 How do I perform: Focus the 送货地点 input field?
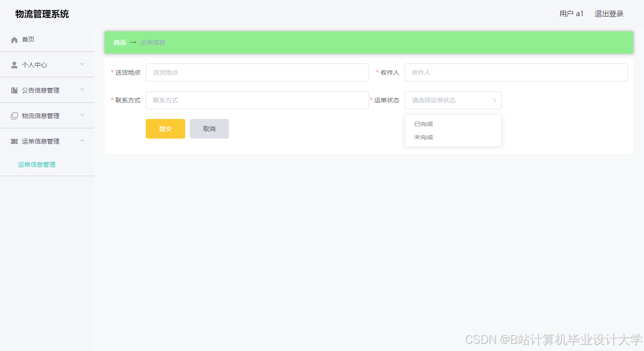(x=257, y=72)
